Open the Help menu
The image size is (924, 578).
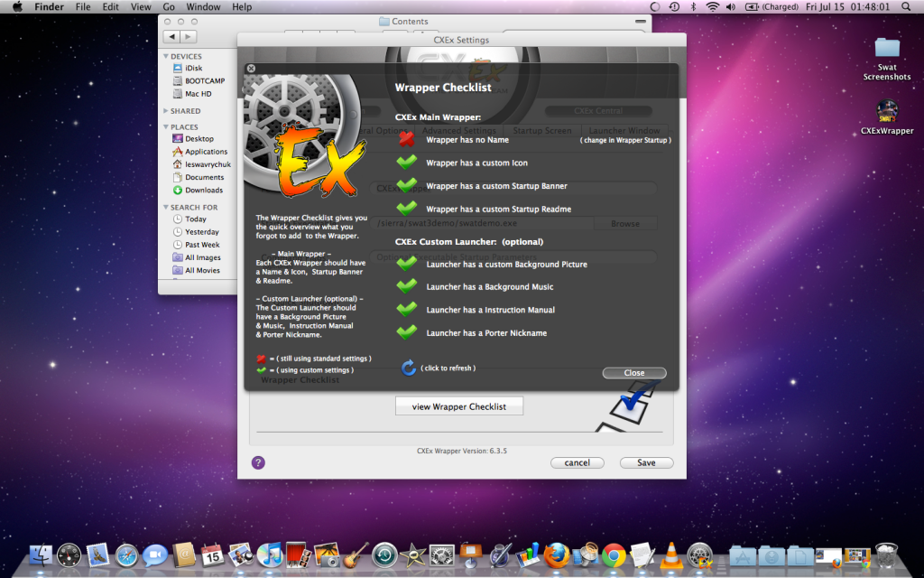(242, 7)
